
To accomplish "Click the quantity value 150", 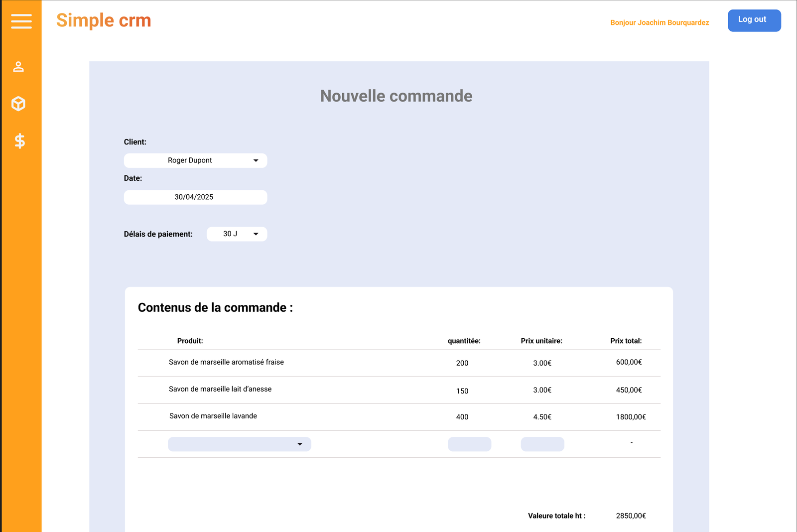I will pyautogui.click(x=462, y=391).
